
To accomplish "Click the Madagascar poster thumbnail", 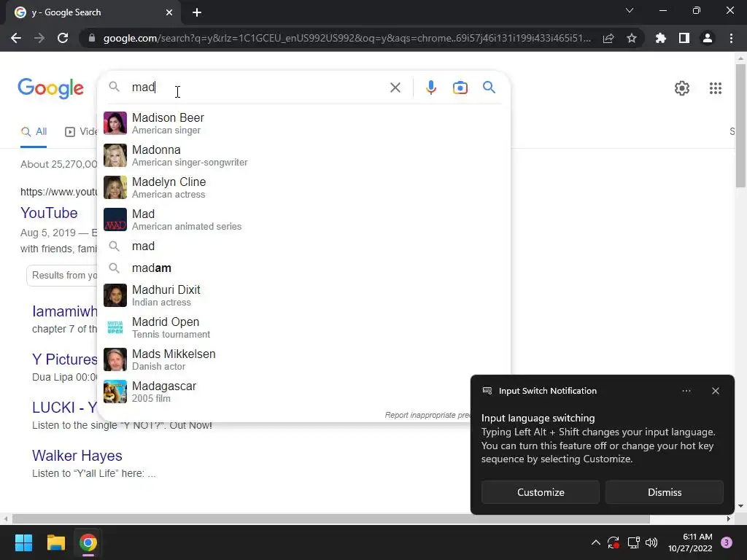I will (115, 392).
